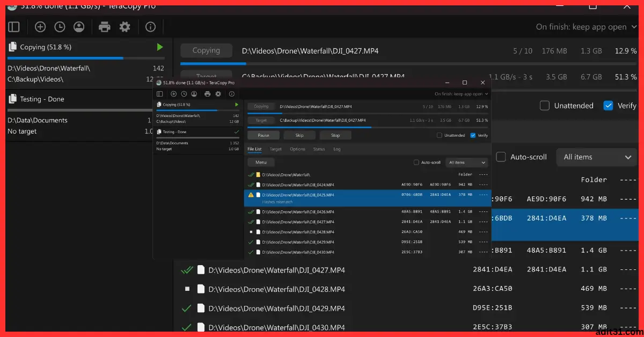Open All items filter dropdown in front window
The height and width of the screenshot is (337, 644).
coord(467,162)
